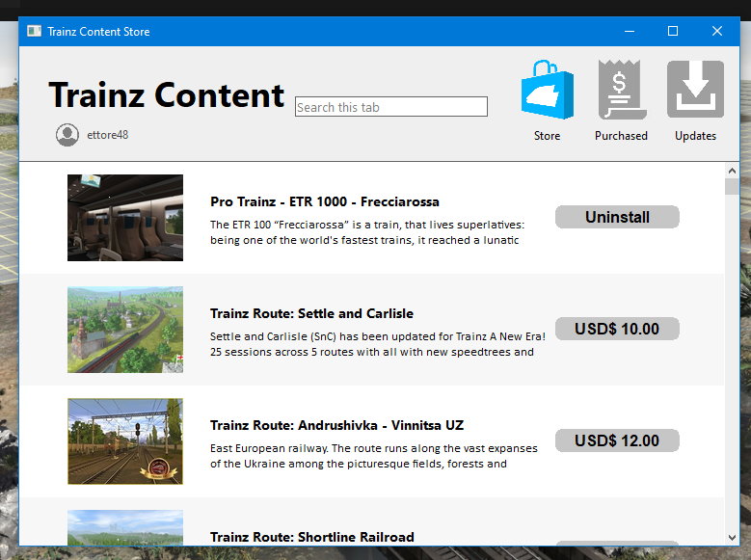Click the ettore48 user avatar icon
Viewport: 751px width, 560px height.
pyautogui.click(x=67, y=135)
